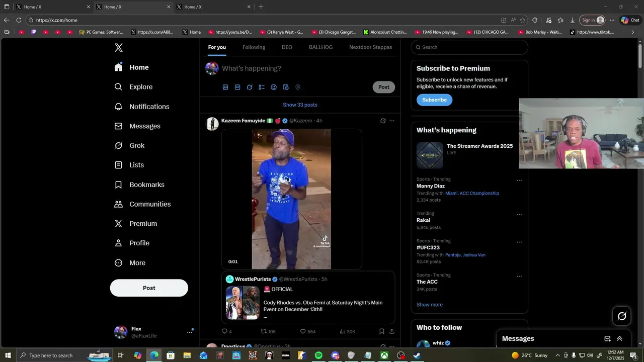Open Steam from the taskbar
Viewport: 644px width, 362px height.
(x=417, y=355)
